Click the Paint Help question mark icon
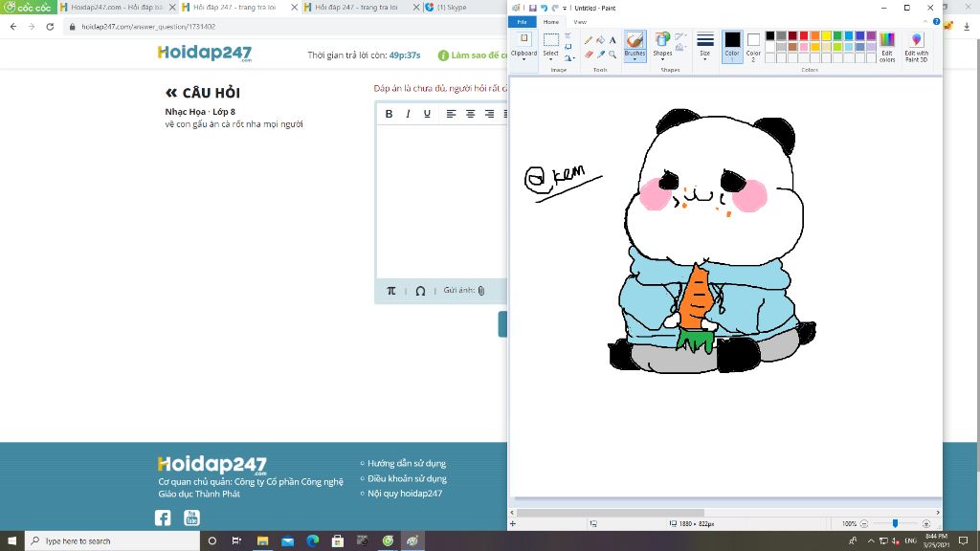980x551 pixels. (936, 22)
